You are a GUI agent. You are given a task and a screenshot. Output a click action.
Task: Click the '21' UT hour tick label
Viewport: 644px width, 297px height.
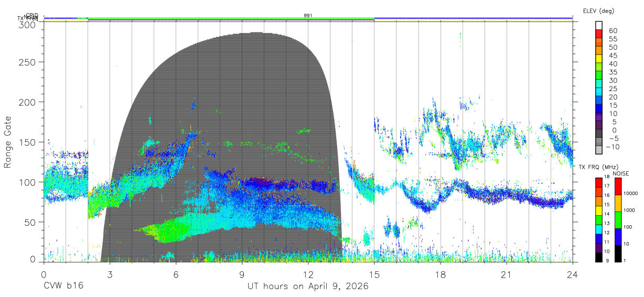point(506,274)
